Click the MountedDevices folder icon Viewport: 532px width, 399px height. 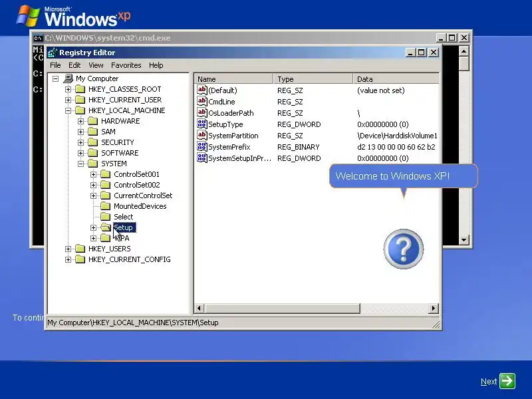pos(106,206)
